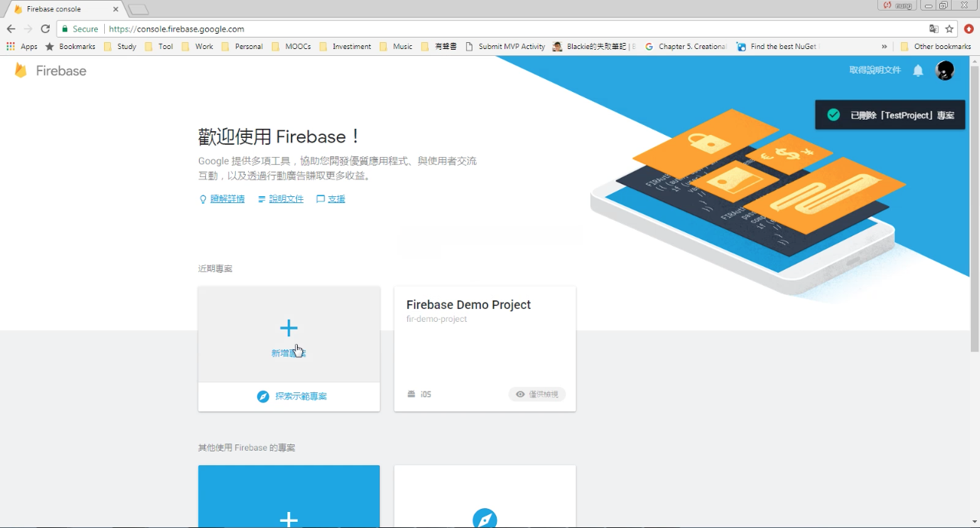The width and height of the screenshot is (980, 528).
Task: Bookmark this page with the star icon
Action: (x=949, y=29)
